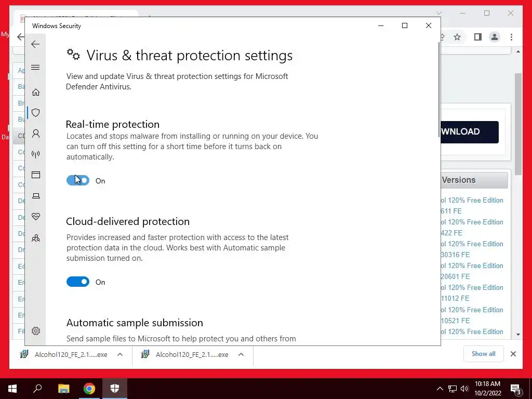Open taskbar search magnifier

(x=37, y=389)
